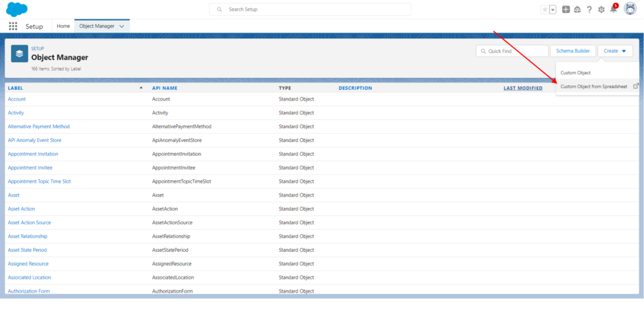Open Alternative Payment Method object
The height and width of the screenshot is (331, 644).
click(x=39, y=126)
